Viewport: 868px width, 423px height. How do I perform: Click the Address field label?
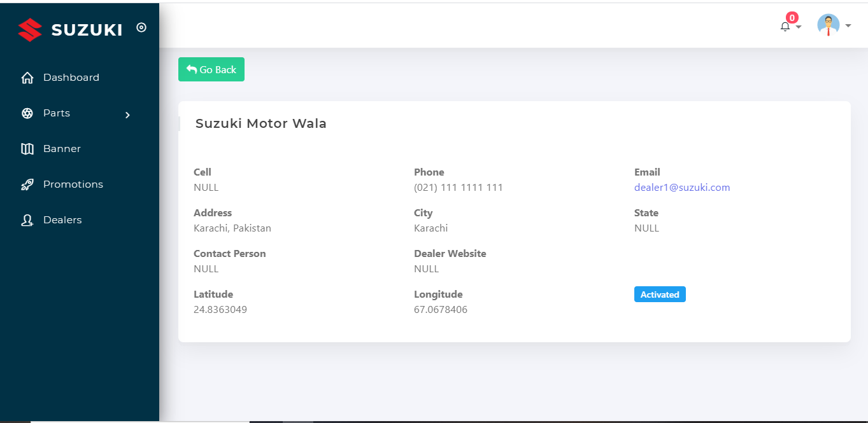[213, 213]
